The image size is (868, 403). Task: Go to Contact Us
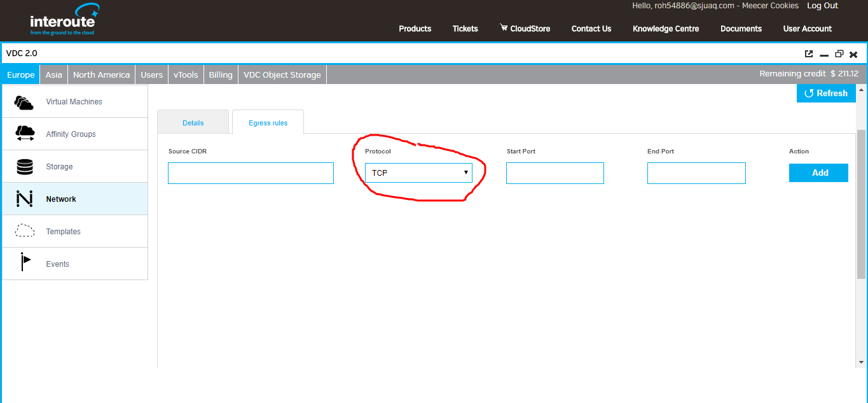(x=591, y=29)
